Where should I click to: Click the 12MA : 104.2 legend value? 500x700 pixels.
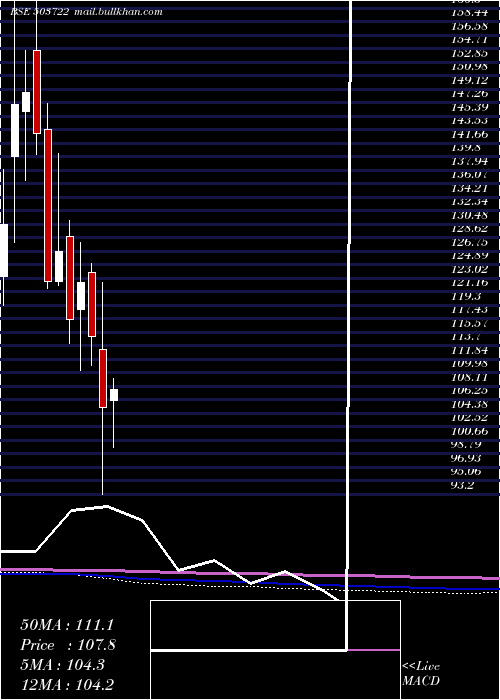tap(67, 685)
